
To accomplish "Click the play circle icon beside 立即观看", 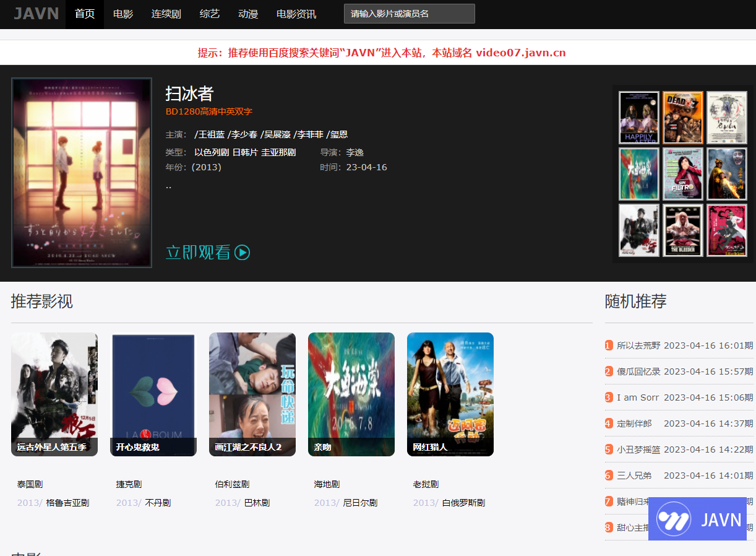I will (243, 252).
